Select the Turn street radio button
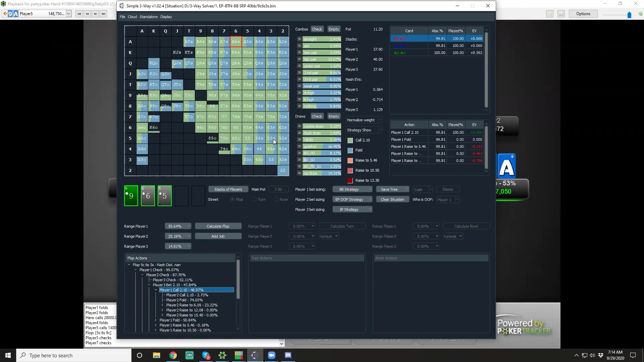This screenshot has width=644, height=362. click(x=255, y=199)
